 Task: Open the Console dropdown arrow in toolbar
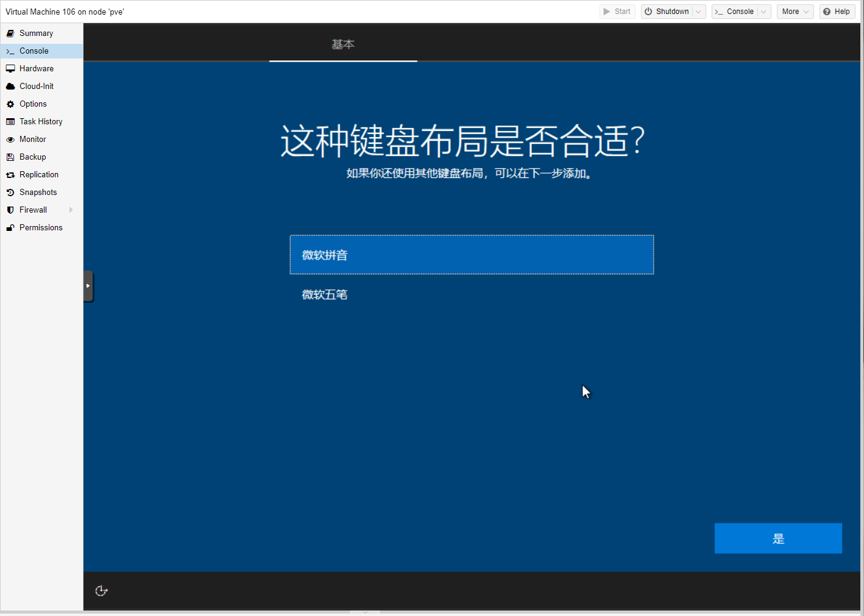764,12
